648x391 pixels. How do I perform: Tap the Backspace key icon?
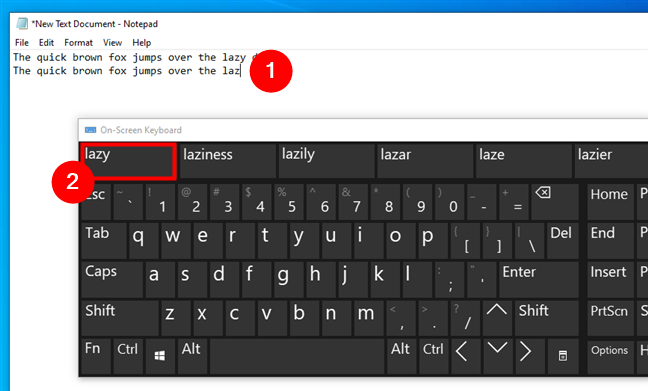coord(555,201)
